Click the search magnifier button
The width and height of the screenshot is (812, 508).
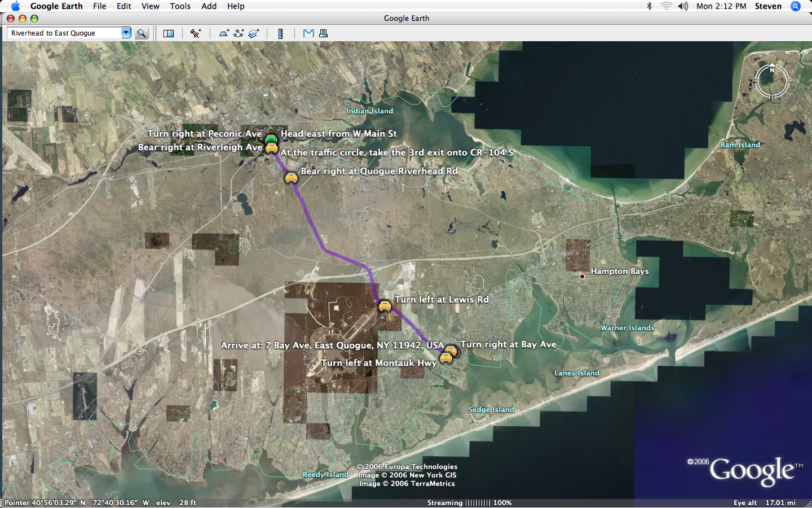pos(142,33)
